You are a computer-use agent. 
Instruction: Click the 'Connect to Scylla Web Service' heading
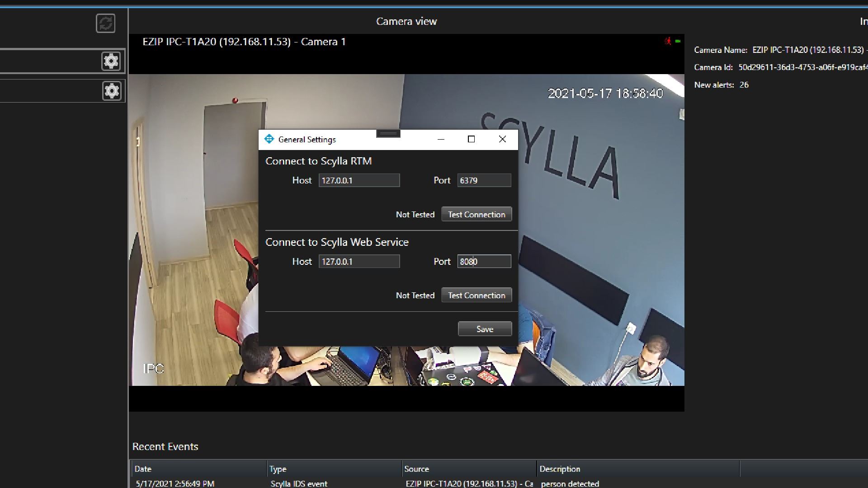(337, 242)
